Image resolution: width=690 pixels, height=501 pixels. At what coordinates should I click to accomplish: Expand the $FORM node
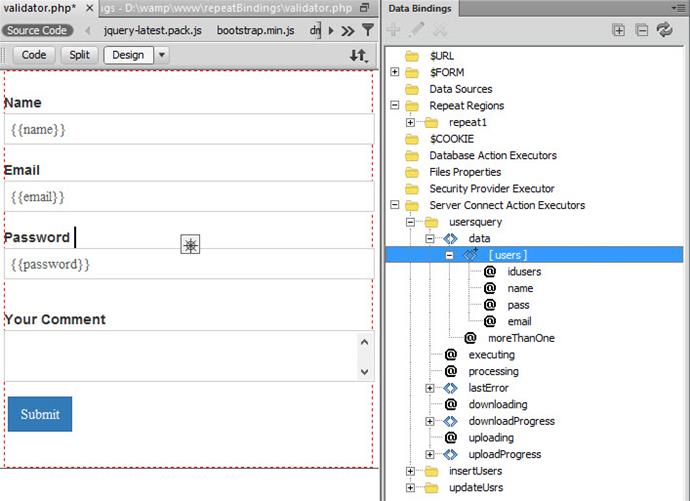pos(395,72)
